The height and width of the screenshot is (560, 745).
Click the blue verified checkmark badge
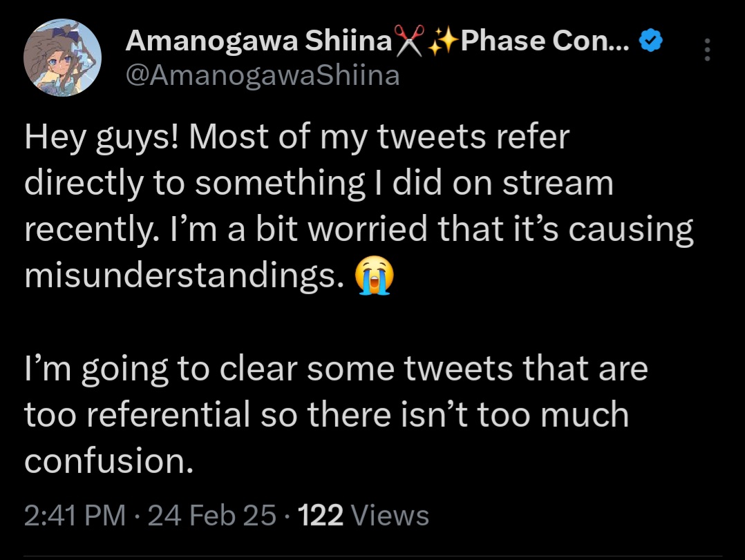[x=651, y=43]
